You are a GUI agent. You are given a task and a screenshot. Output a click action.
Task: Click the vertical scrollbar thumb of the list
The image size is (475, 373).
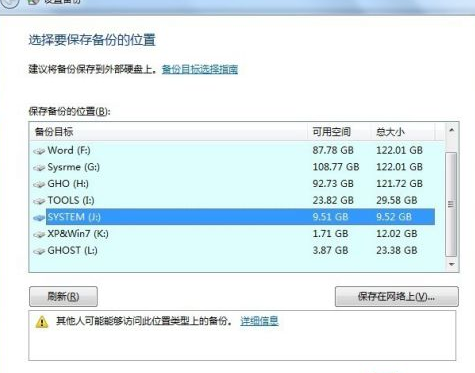[451, 204]
